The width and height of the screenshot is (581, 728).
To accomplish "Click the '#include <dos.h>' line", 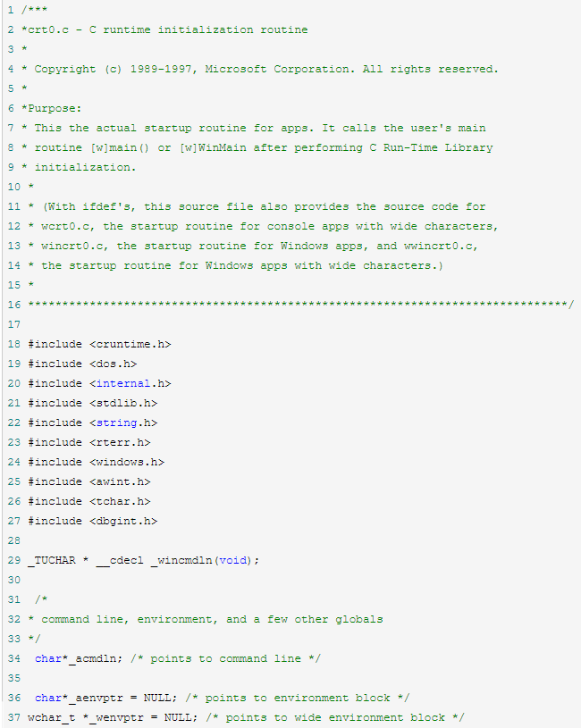I will (x=82, y=364).
